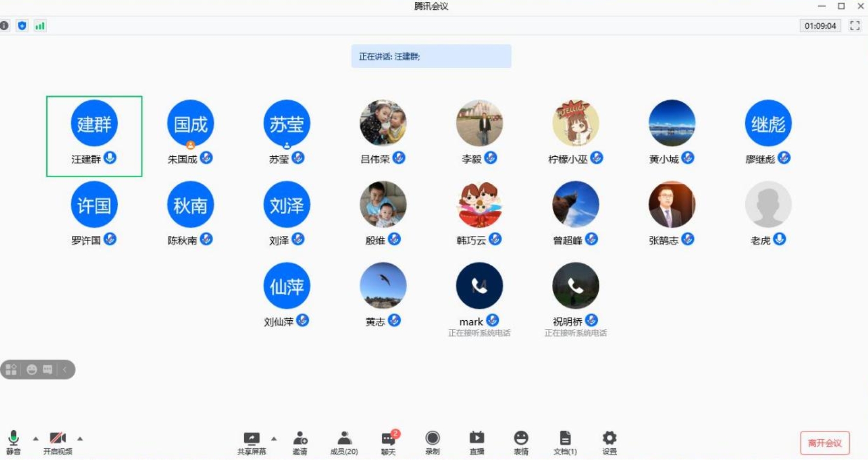The width and height of the screenshot is (868, 460).
Task: Open the chat (聊天) panel
Action: (x=388, y=441)
